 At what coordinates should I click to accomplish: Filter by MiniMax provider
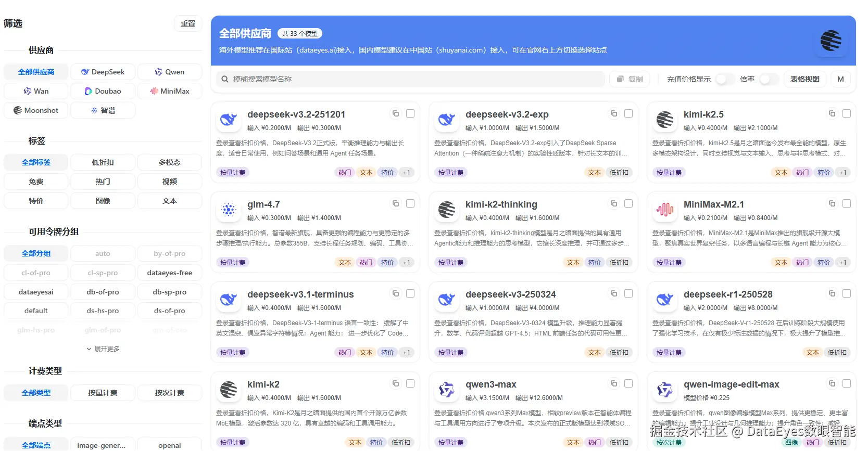pyautogui.click(x=170, y=91)
